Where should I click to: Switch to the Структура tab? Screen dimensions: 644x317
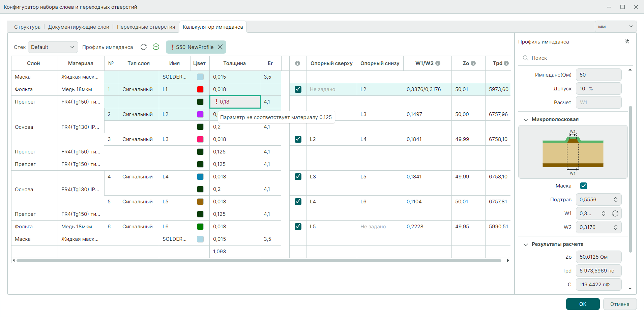27,27
